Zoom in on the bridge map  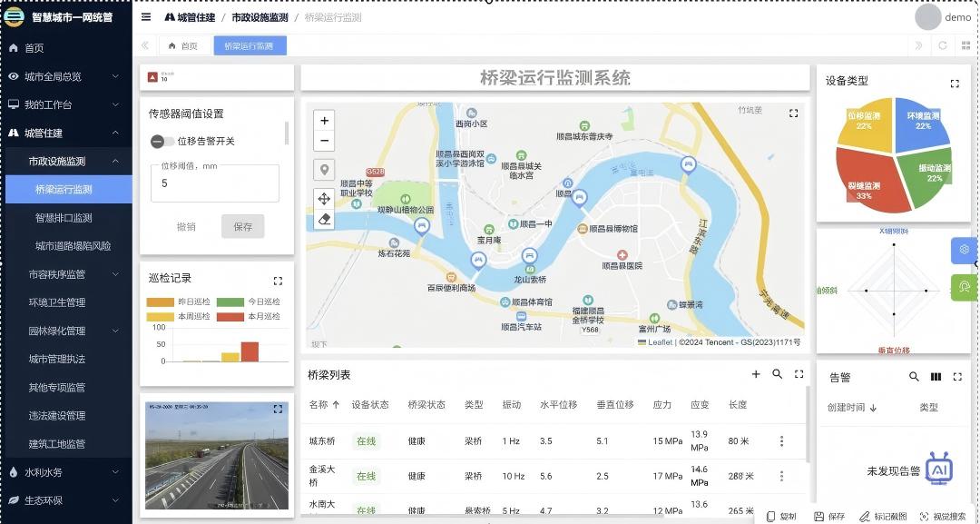(x=325, y=121)
